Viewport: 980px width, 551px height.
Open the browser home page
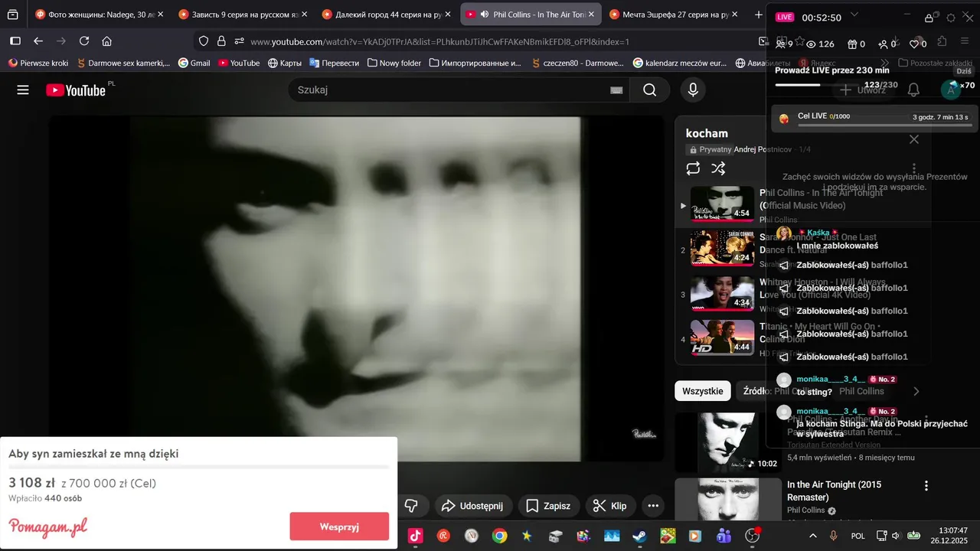click(x=106, y=41)
